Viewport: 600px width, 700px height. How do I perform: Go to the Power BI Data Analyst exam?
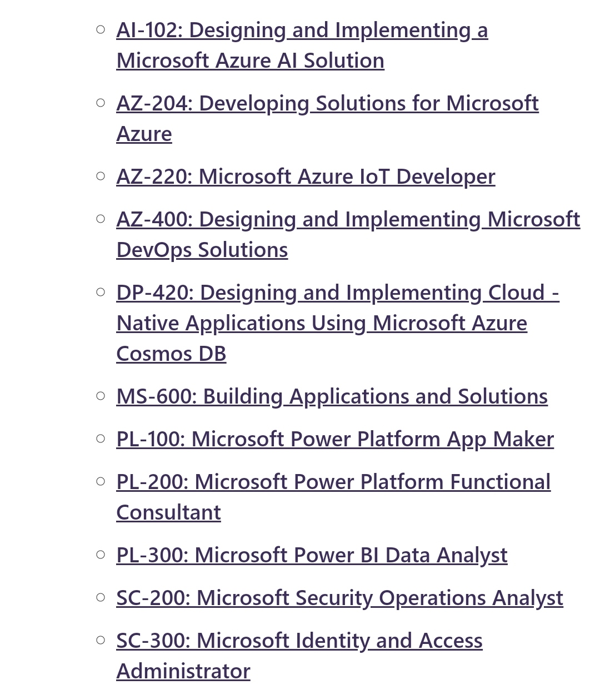tap(312, 556)
